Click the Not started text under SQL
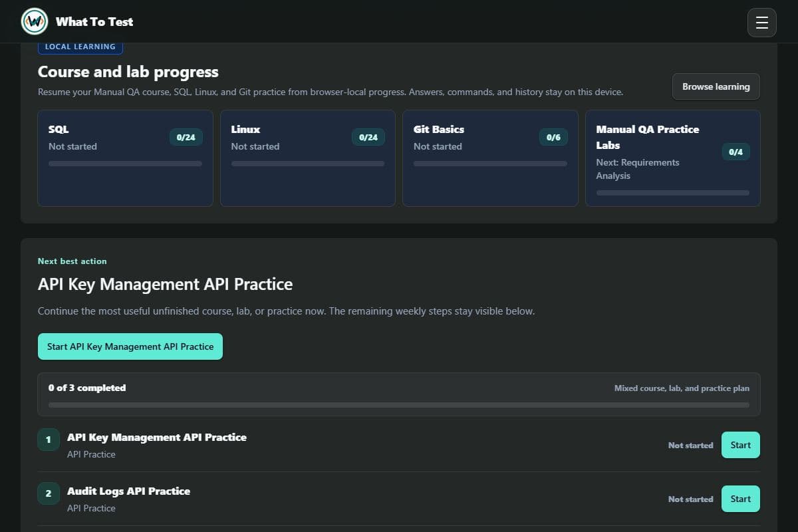 click(72, 146)
